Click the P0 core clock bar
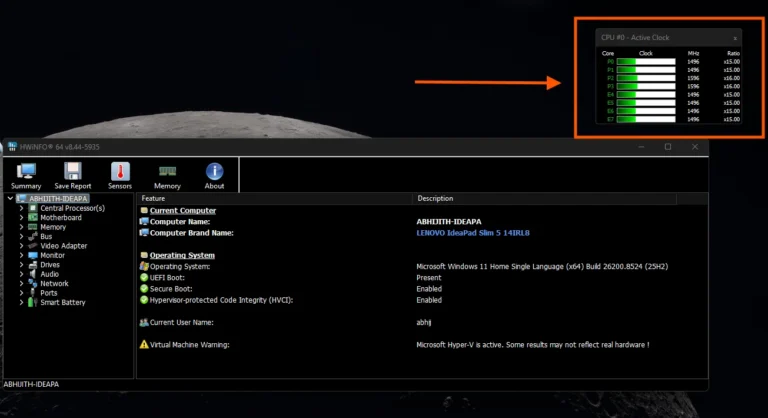The width and height of the screenshot is (768, 418). click(x=646, y=62)
